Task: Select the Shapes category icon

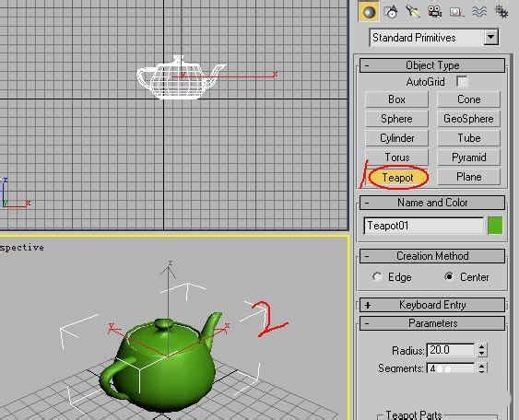Action: pos(391,12)
